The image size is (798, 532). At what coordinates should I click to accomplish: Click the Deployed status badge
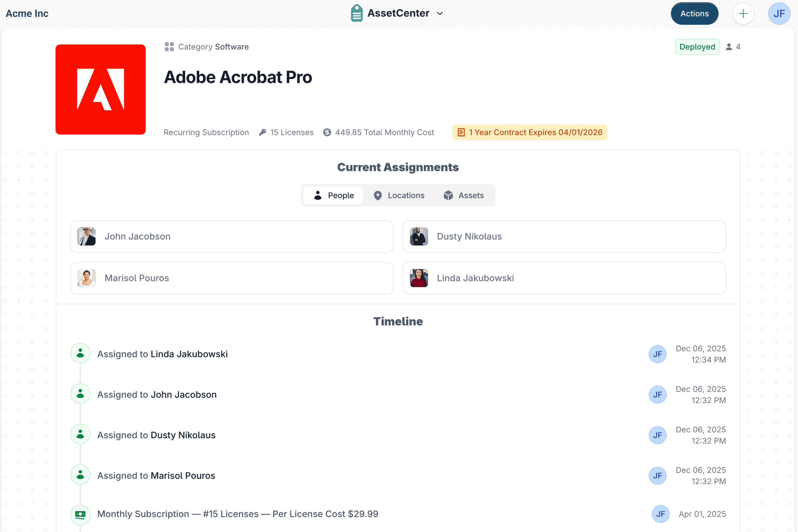click(x=697, y=47)
